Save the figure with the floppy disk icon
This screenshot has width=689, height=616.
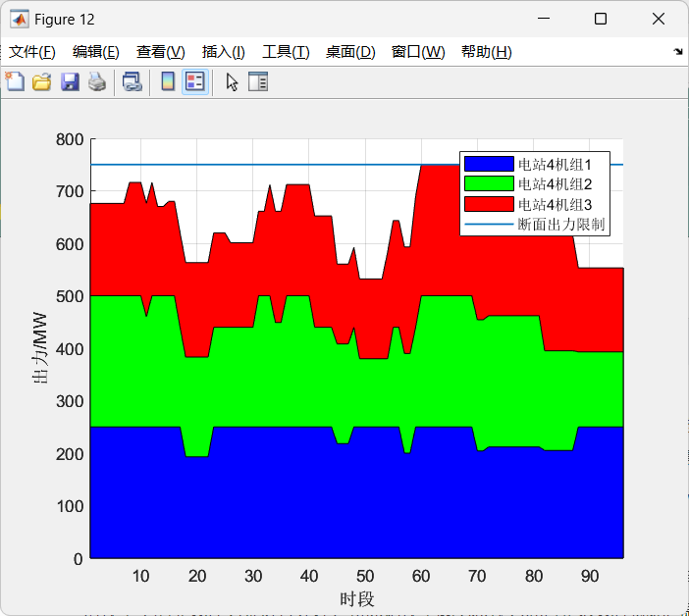coord(70,82)
